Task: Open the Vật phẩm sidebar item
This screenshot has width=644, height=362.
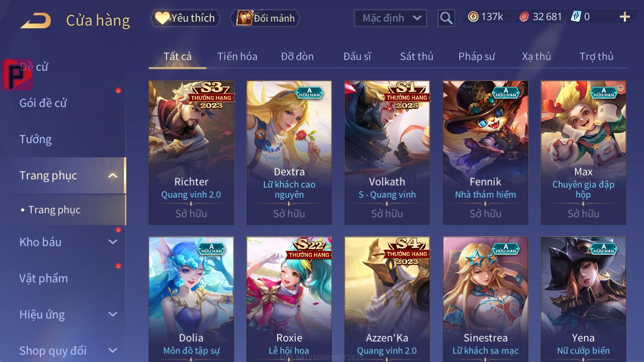Action: point(43,278)
